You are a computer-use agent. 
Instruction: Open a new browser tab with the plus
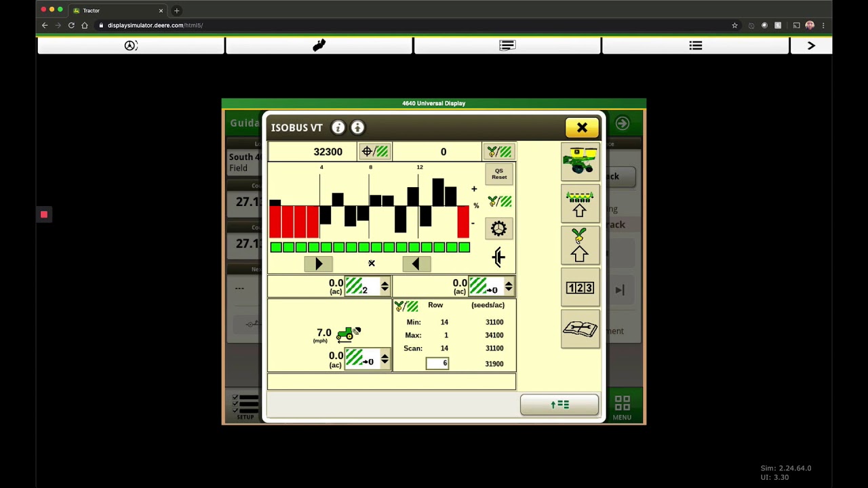click(x=176, y=10)
